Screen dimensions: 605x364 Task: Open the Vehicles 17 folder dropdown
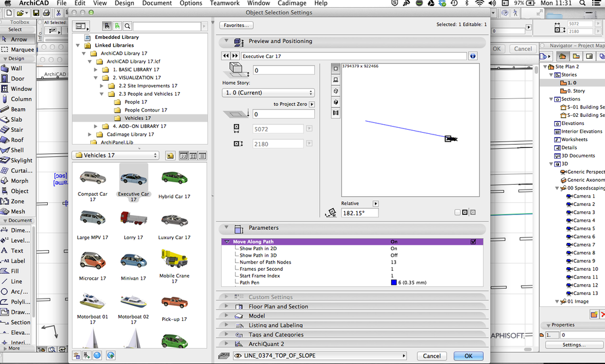[115, 156]
